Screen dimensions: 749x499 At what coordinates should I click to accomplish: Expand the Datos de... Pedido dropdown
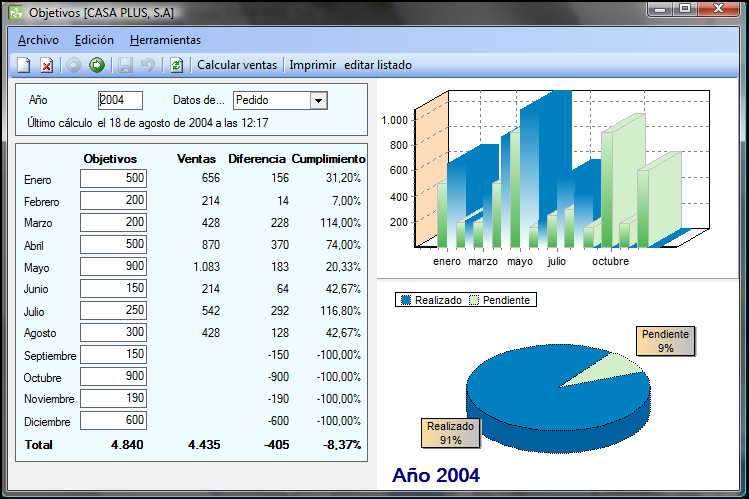pos(318,101)
